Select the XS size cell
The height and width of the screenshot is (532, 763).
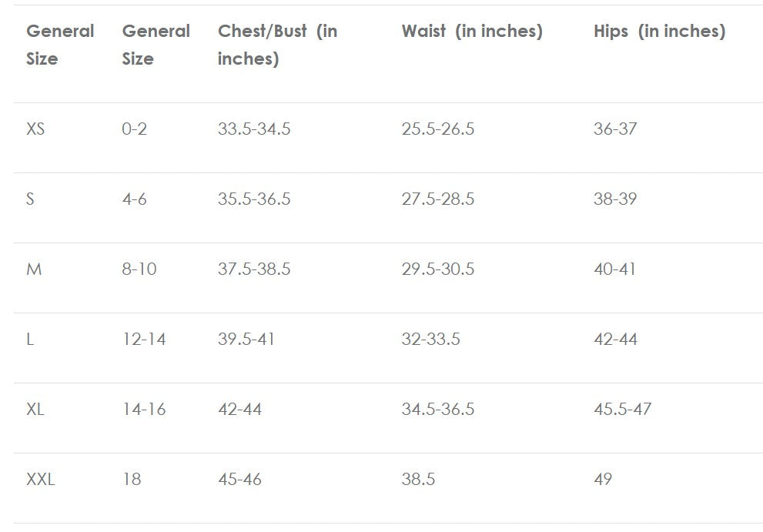pos(35,129)
